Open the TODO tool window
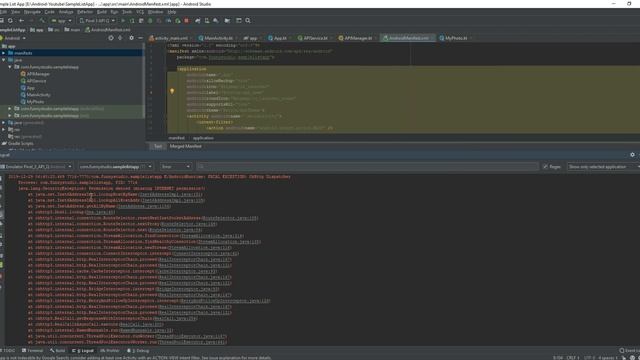Viewport: 640px width, 360px height. pyautogui.click(x=8, y=351)
